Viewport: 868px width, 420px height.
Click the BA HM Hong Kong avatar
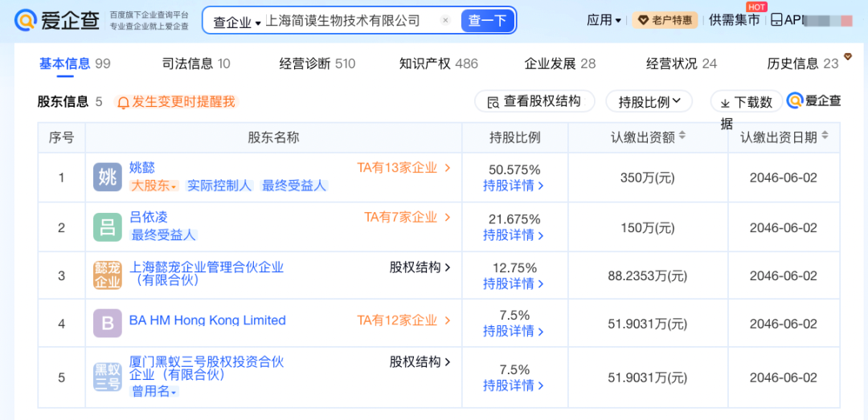click(x=107, y=324)
